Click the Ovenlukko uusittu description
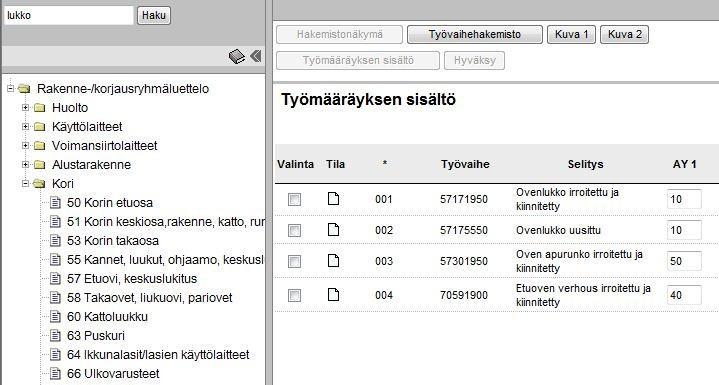Image resolution: width=719 pixels, height=385 pixels. pyautogui.click(x=558, y=230)
